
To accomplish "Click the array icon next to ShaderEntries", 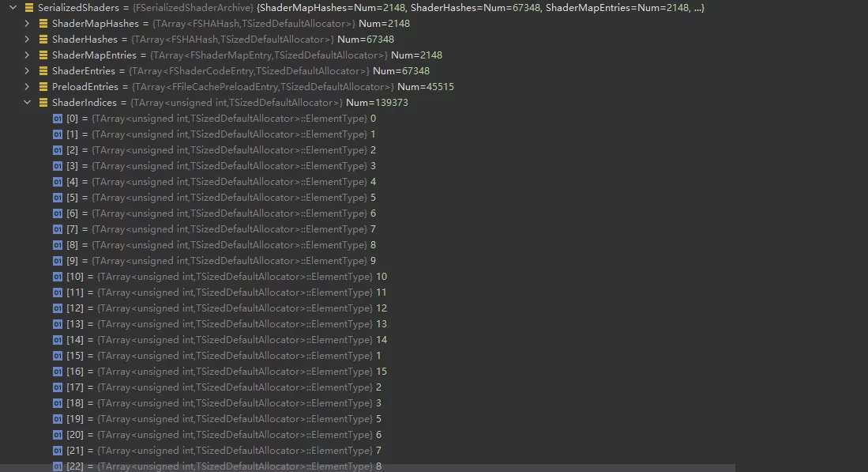I will pyautogui.click(x=43, y=71).
